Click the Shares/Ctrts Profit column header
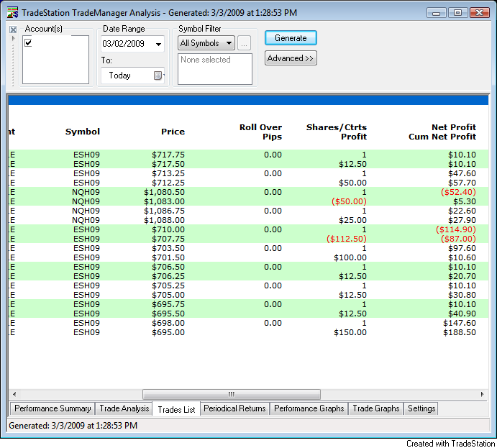Screen dimensions: 497x448 point(337,132)
